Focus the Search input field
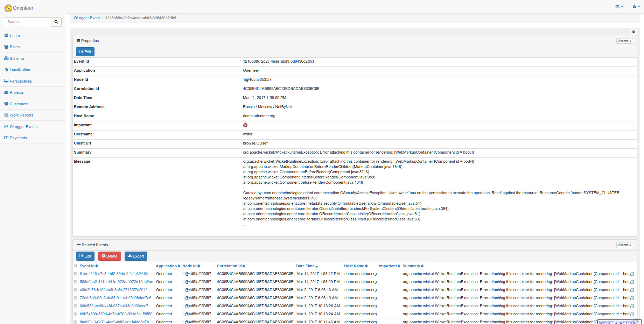 (x=27, y=22)
